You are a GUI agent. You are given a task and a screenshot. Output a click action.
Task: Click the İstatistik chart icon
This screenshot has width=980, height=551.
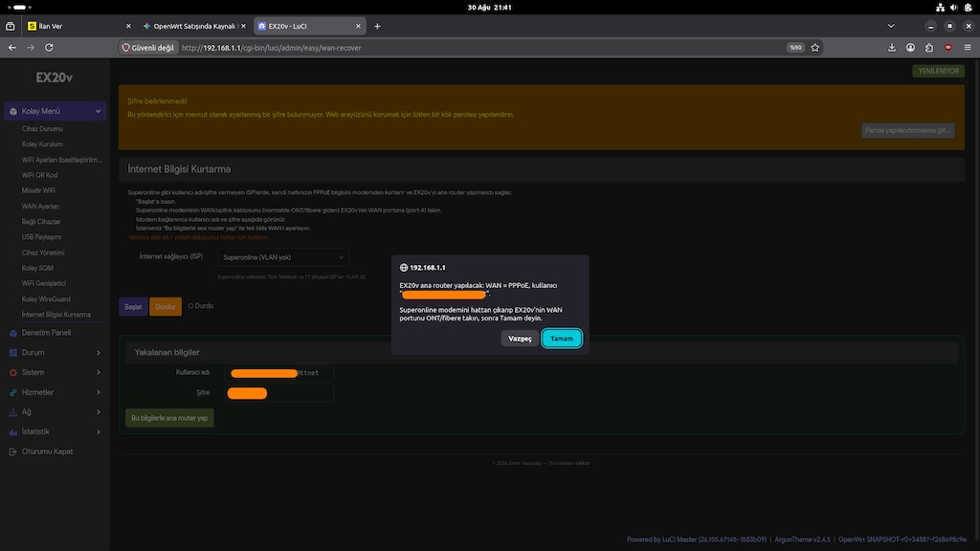(x=13, y=431)
